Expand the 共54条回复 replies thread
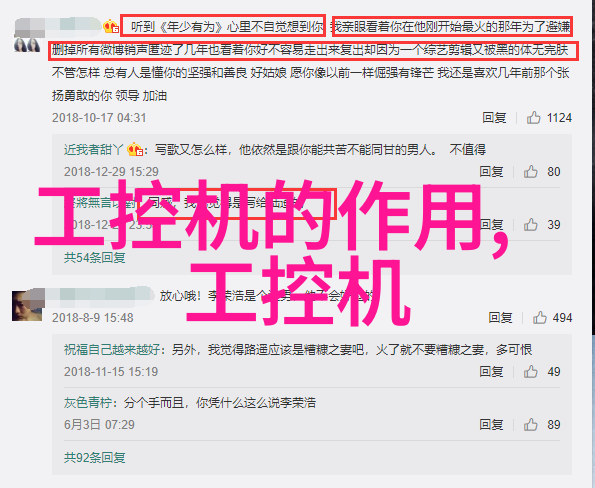The height and width of the screenshot is (488, 595). pos(94,258)
